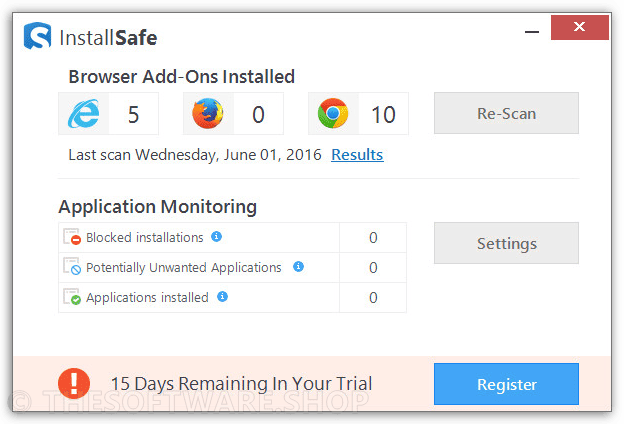Click the Firefox add-on count 0
The height and width of the screenshot is (424, 624).
click(258, 114)
